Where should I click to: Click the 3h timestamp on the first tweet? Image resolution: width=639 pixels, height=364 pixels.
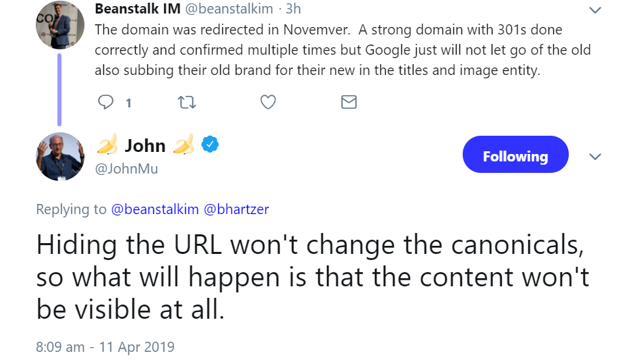coord(291,9)
